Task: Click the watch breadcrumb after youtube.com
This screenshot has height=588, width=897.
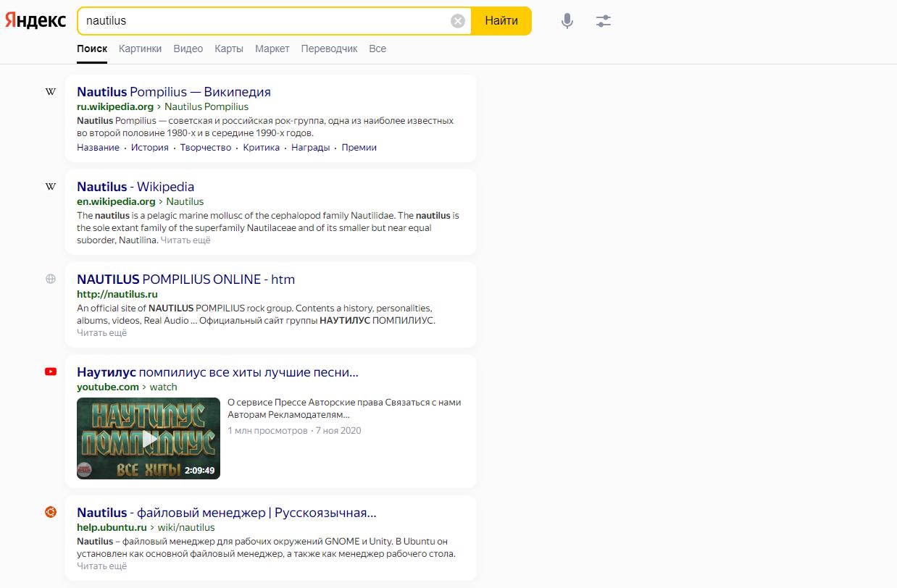Action: click(164, 387)
